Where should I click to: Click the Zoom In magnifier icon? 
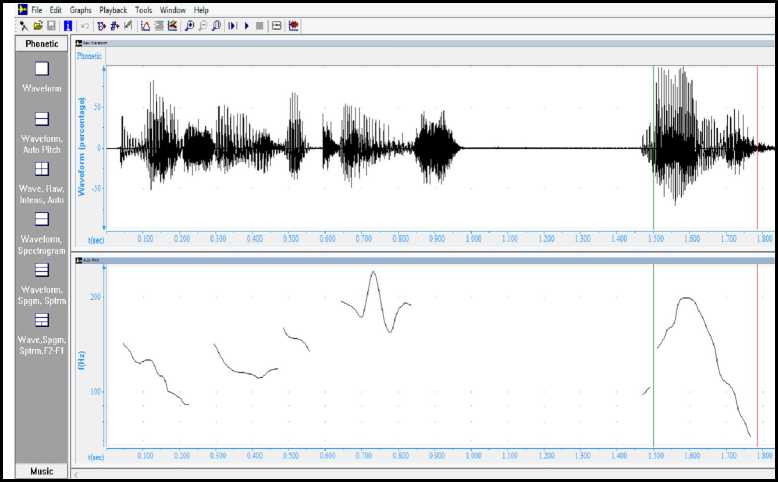click(189, 25)
